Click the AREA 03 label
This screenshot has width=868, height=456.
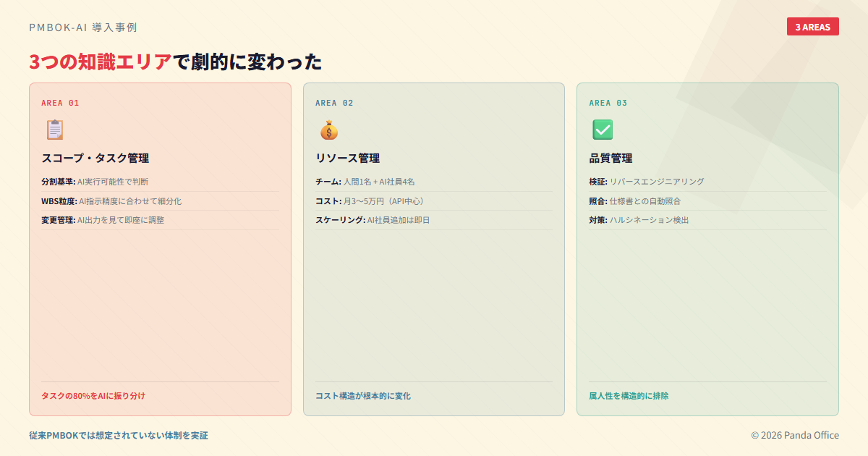[x=608, y=103]
